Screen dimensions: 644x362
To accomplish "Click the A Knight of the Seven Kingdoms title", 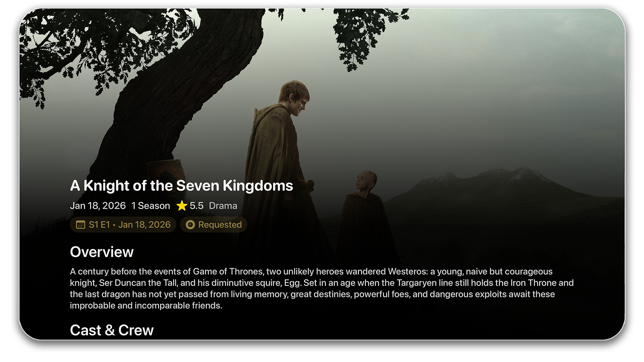I will pyautogui.click(x=181, y=185).
